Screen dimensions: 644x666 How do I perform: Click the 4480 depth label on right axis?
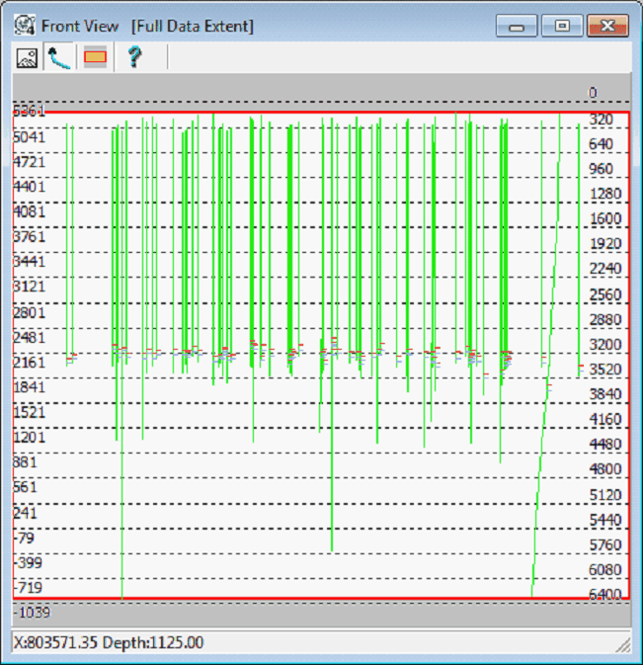(x=605, y=445)
